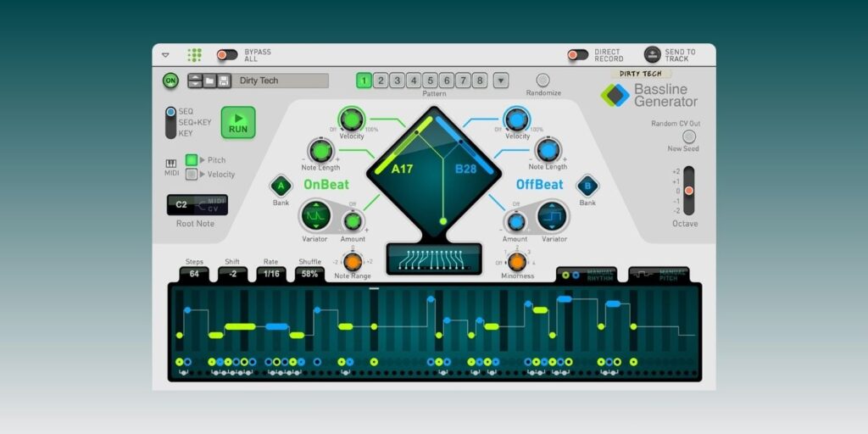Click the OnBeat section title
Screen dimensions: 868x434
[326, 184]
